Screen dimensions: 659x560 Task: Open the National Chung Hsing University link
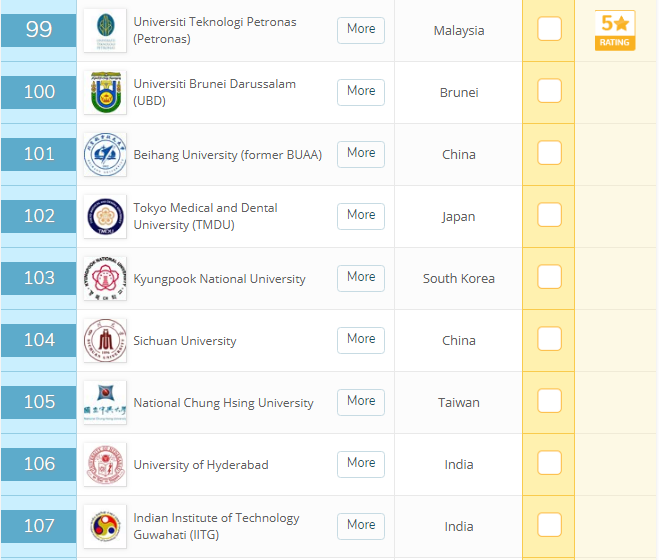tap(223, 403)
